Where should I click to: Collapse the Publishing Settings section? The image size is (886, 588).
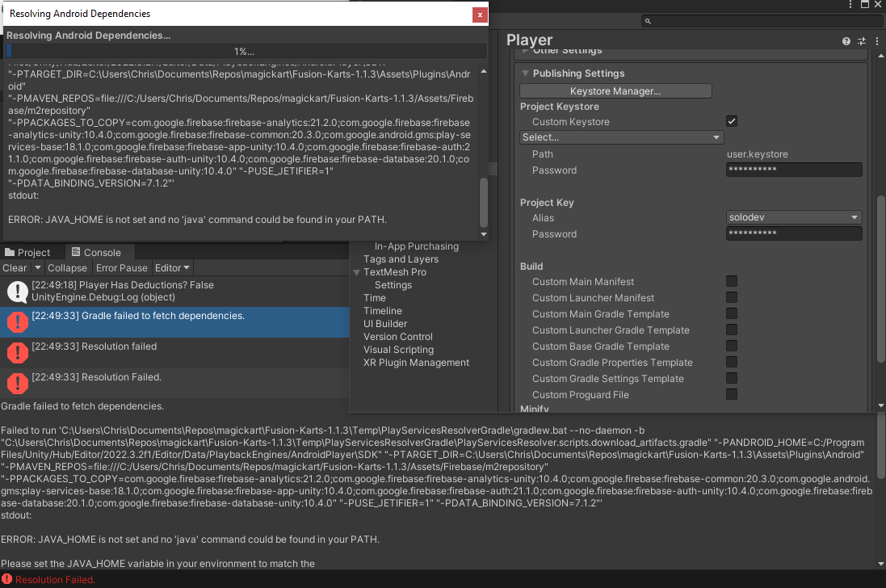526,73
